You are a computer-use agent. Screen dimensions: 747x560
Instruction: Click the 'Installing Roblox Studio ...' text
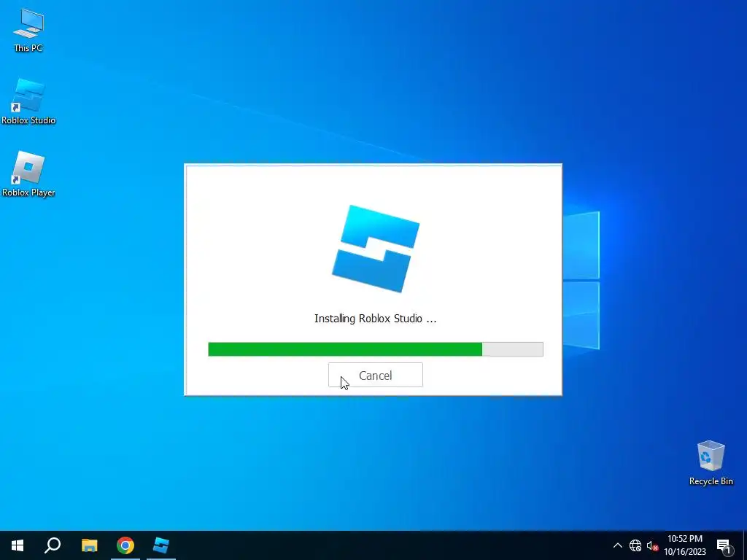coord(376,319)
